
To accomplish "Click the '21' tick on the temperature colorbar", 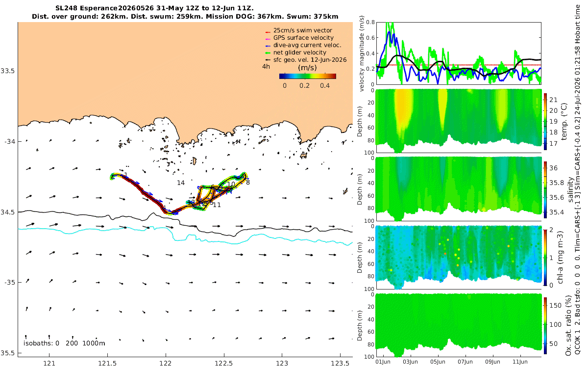I will tap(554, 100).
